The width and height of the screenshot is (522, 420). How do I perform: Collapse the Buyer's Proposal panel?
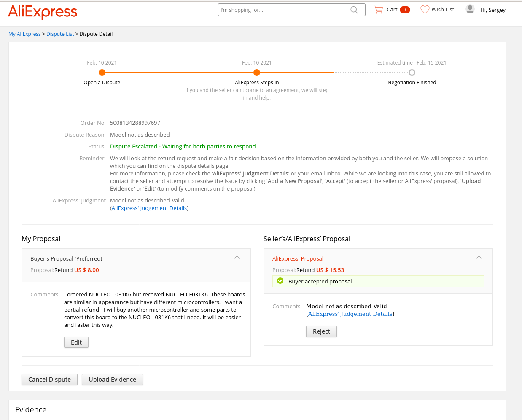pos(237,257)
